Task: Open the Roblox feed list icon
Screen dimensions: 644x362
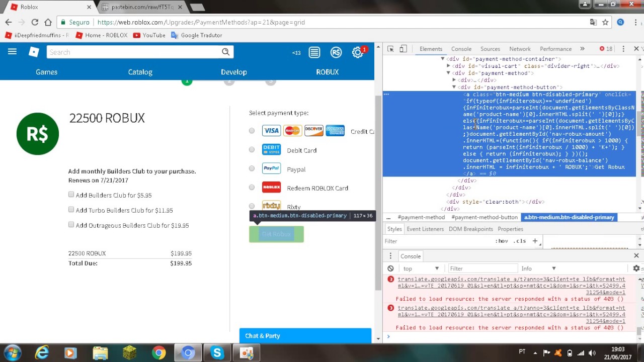Action: [314, 52]
